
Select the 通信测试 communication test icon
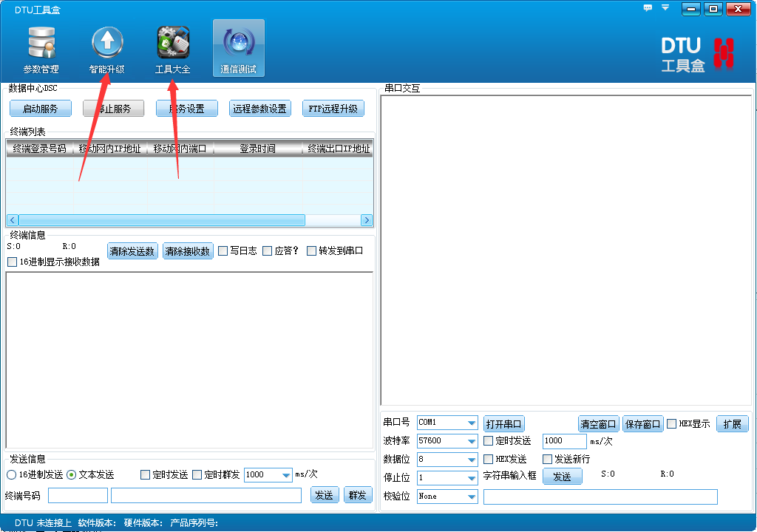239,48
